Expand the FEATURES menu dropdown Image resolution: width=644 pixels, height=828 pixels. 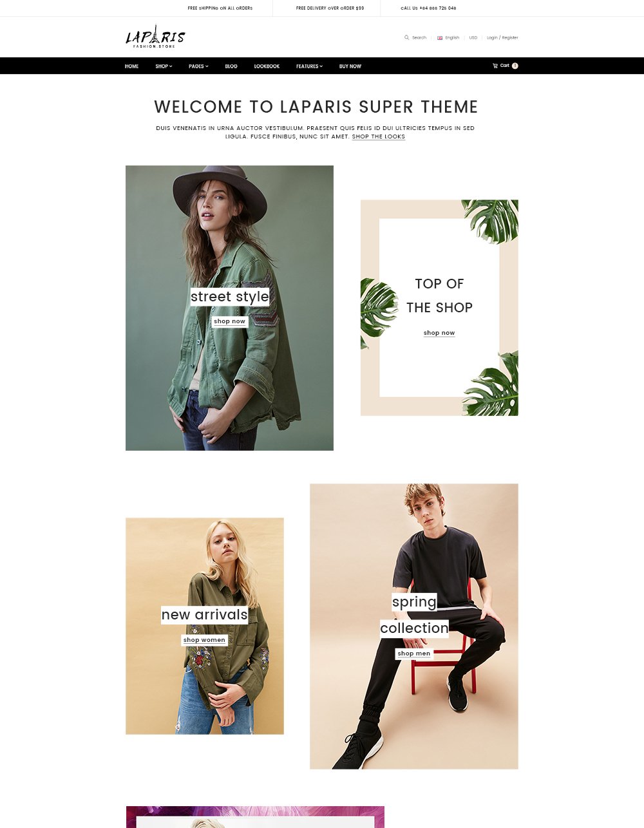tap(309, 66)
